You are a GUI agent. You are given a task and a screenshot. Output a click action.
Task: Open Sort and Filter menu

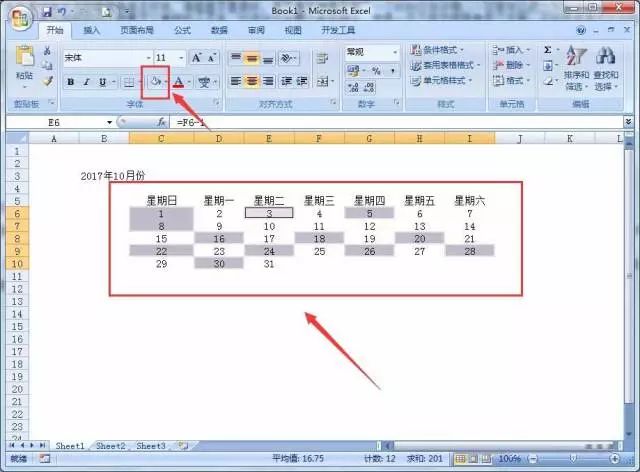(x=576, y=68)
